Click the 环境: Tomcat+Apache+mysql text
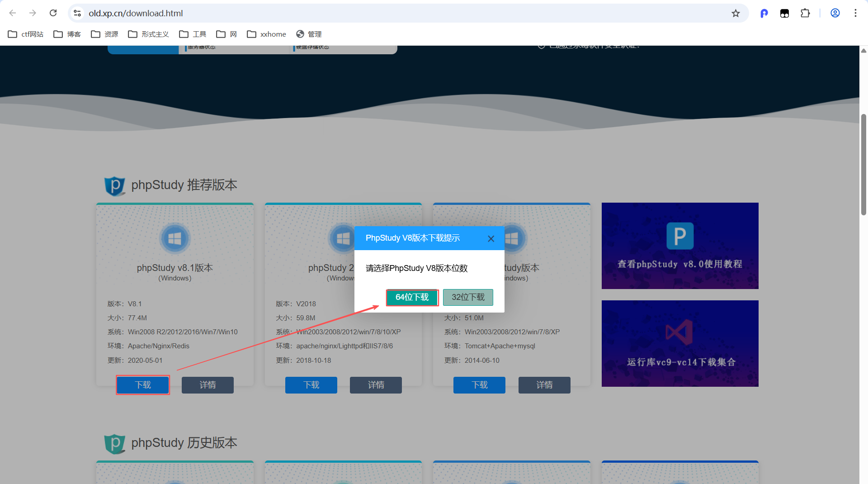The width and height of the screenshot is (868, 484). click(x=490, y=346)
